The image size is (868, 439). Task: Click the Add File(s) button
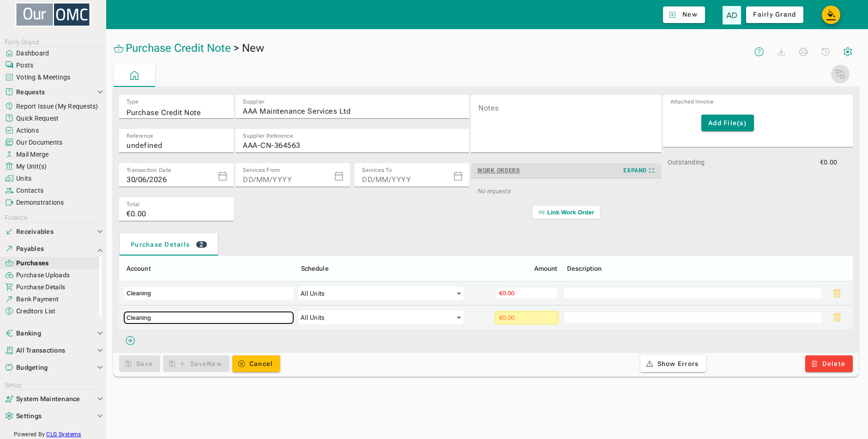click(x=727, y=123)
